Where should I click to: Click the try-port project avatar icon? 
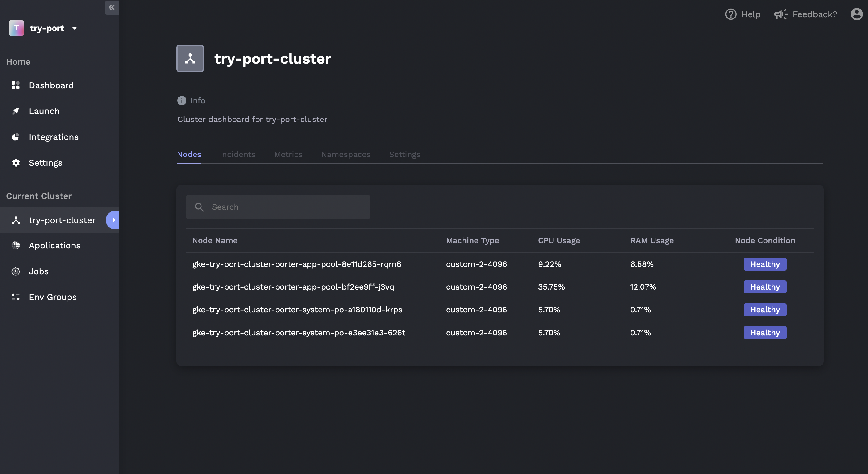[x=16, y=28]
